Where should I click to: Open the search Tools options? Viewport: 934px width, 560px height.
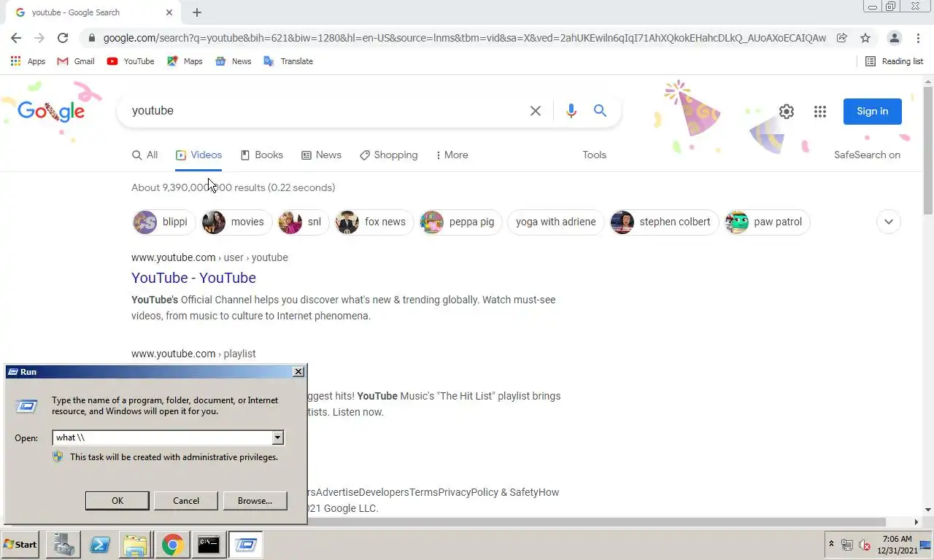594,155
